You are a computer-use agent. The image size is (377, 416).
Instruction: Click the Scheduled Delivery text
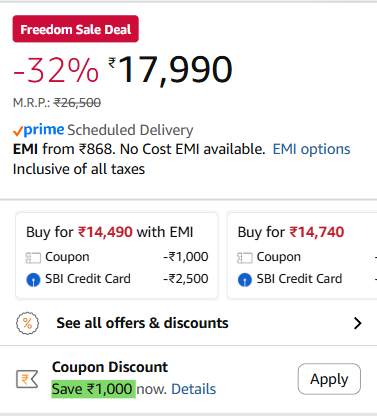[x=130, y=130]
